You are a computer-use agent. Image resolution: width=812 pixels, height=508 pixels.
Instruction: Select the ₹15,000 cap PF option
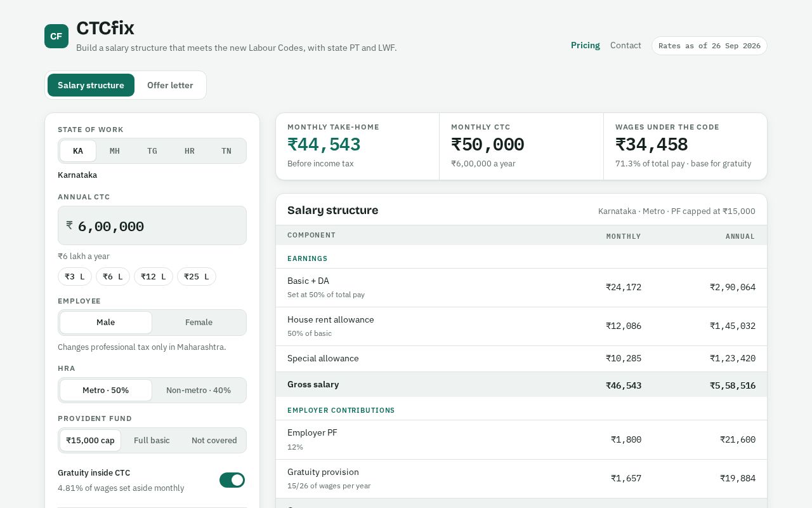point(90,441)
